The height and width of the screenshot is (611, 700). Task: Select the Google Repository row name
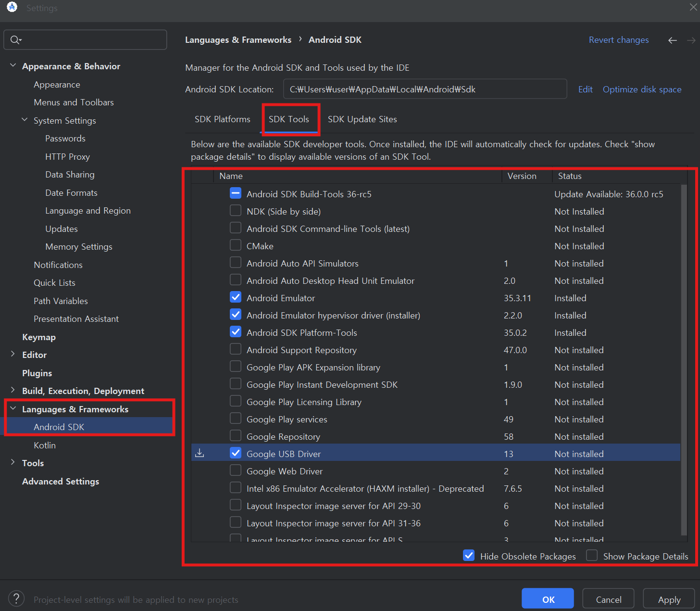(283, 437)
